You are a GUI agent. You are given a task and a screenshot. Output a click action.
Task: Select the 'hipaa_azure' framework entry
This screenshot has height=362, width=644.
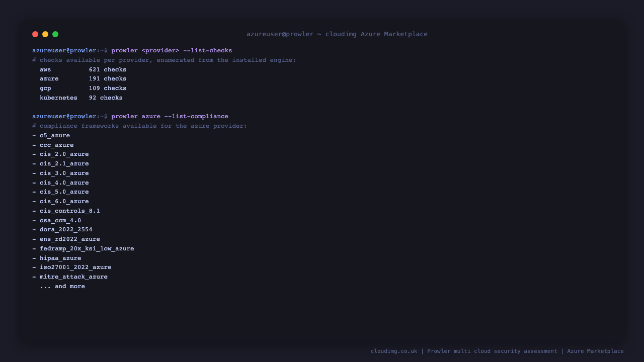pos(57,258)
